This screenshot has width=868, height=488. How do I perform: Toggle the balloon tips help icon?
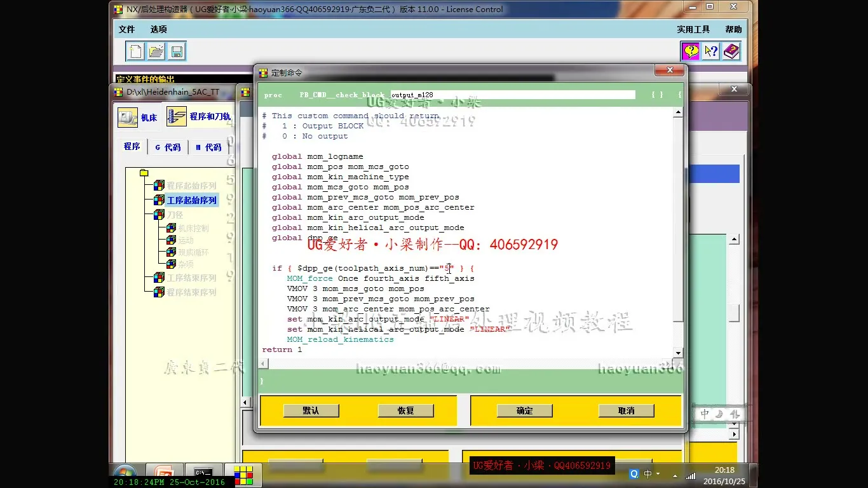691,51
